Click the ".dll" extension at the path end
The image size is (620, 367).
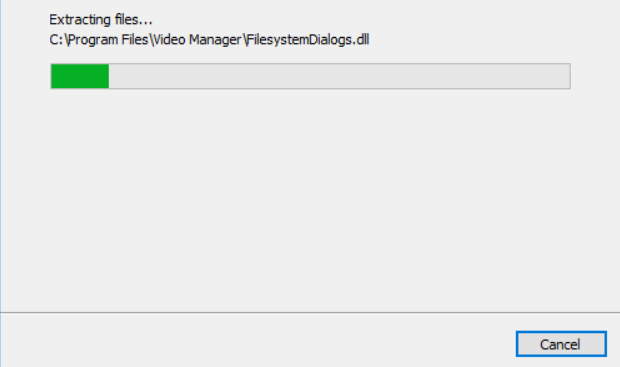[360, 40]
